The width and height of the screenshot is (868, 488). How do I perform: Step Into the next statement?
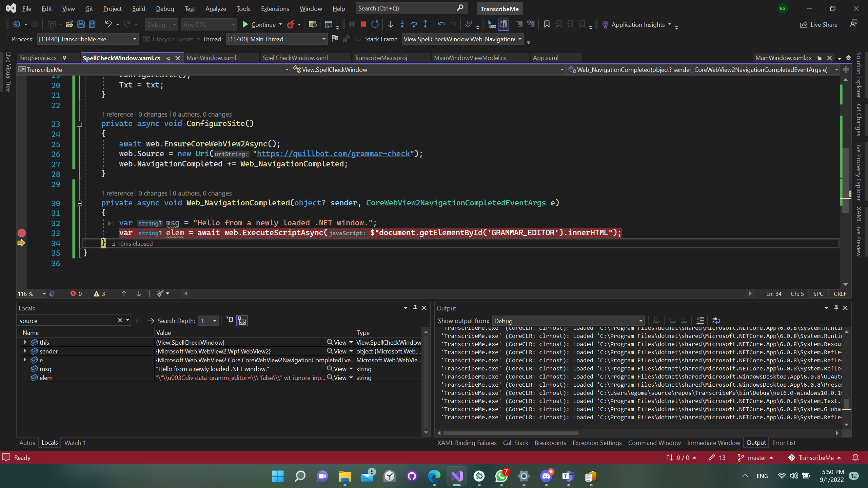pos(402,24)
